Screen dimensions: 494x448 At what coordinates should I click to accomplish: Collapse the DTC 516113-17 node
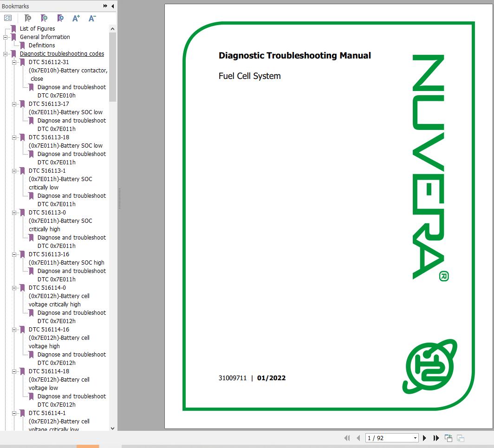(x=14, y=104)
